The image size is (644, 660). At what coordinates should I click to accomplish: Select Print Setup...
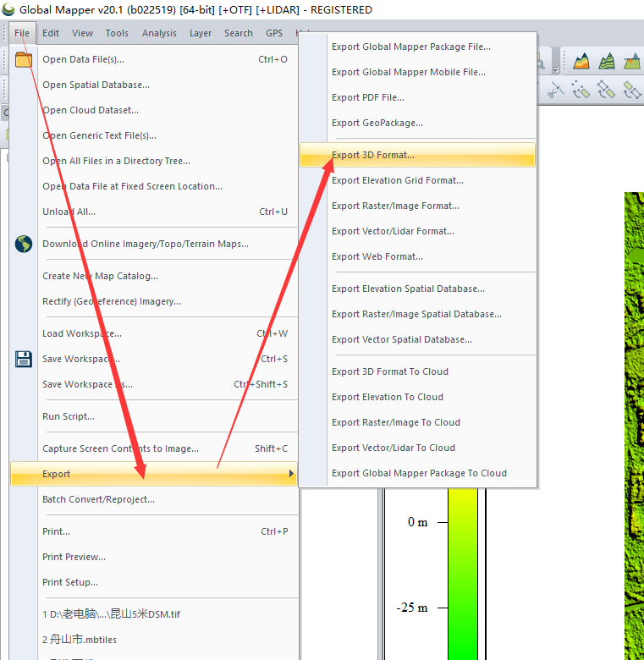coord(154,582)
